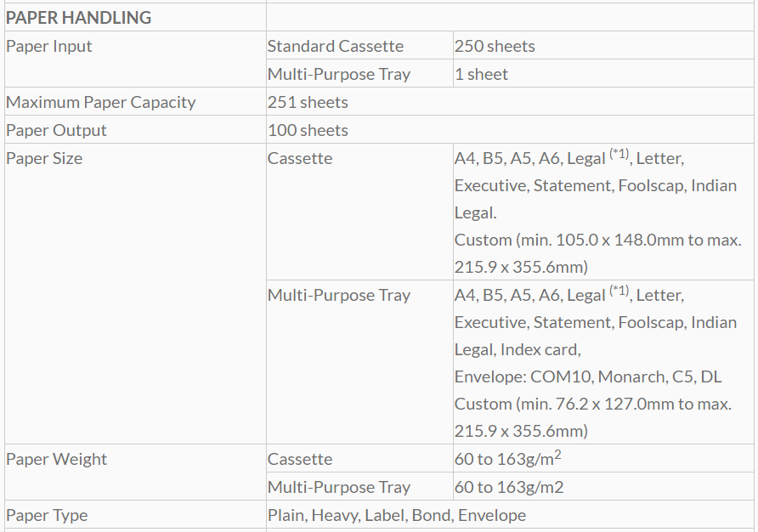Image resolution: width=758 pixels, height=532 pixels.
Task: Select the Paper Size row label
Action: click(x=44, y=158)
